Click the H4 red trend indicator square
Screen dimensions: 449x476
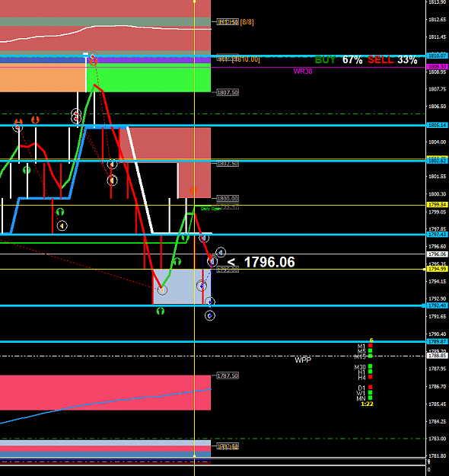370,377
